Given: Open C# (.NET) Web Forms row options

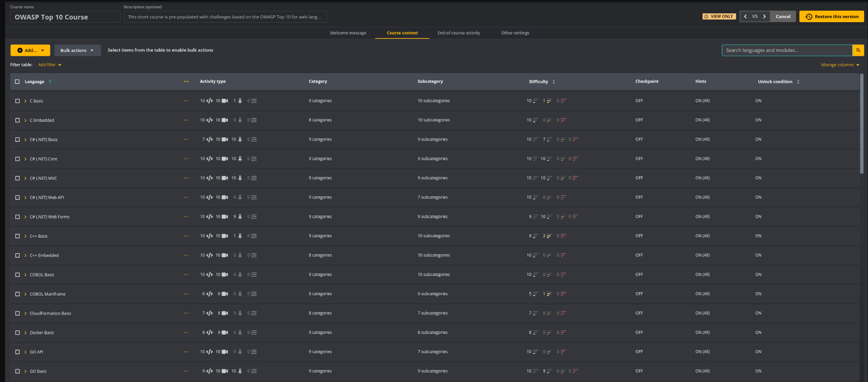Looking at the screenshot, I should tap(186, 217).
